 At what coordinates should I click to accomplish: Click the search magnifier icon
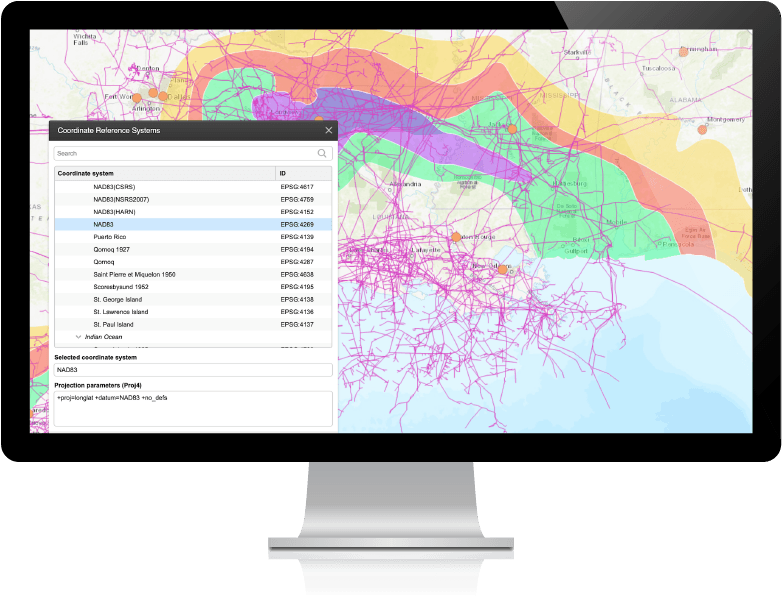point(322,154)
